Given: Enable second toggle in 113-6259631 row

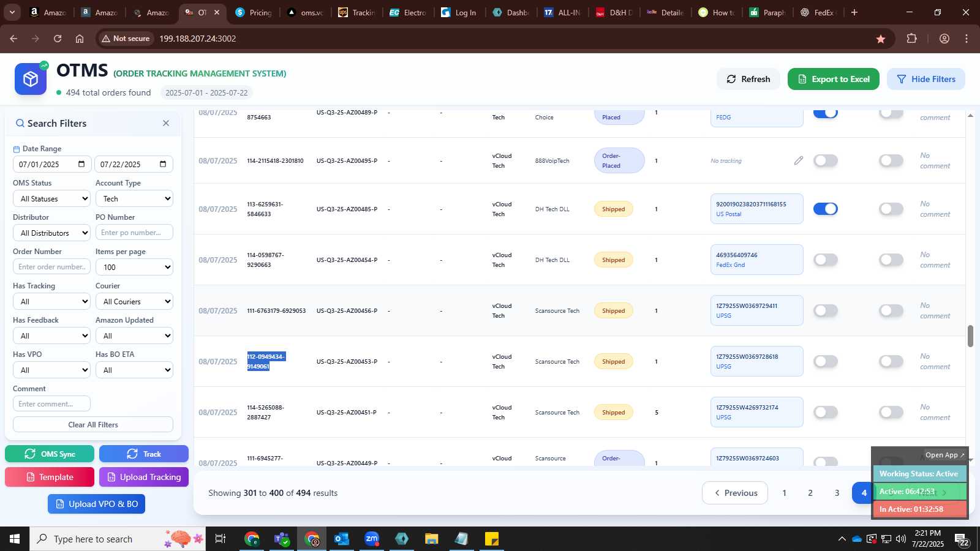Looking at the screenshot, I should [891, 209].
